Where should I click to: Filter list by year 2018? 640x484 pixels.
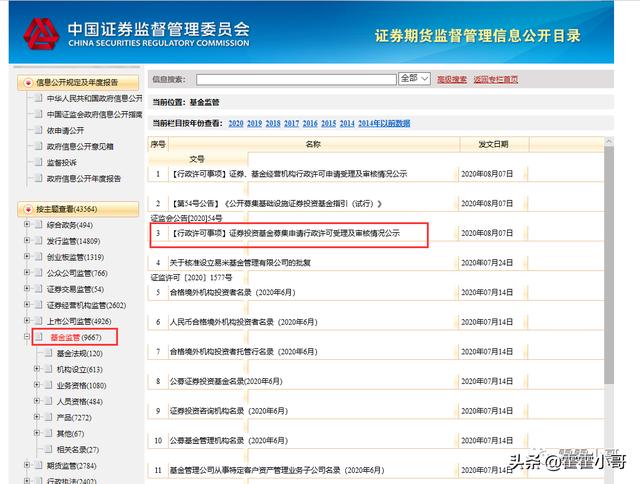coord(273,123)
